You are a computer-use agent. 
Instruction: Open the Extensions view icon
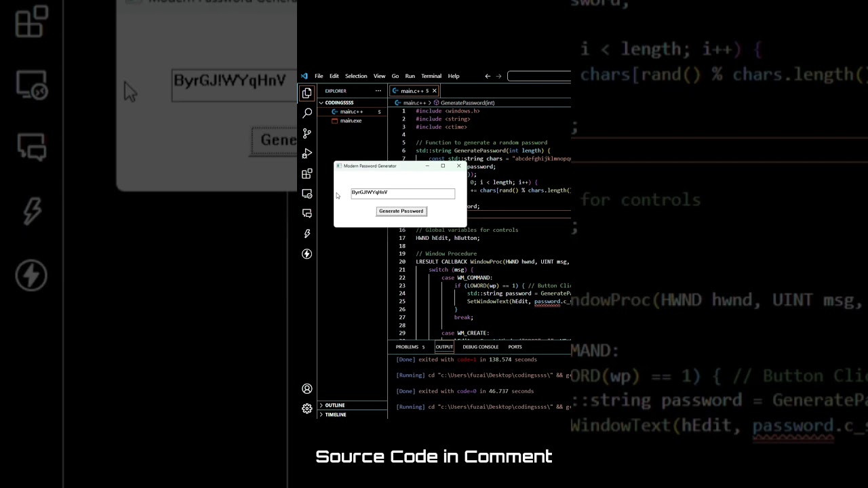[307, 174]
